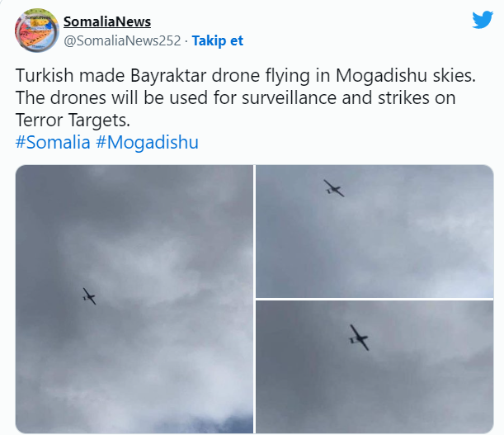The image size is (504, 435).
Task: Click the drone in the bottom-right photo
Action: tap(358, 337)
